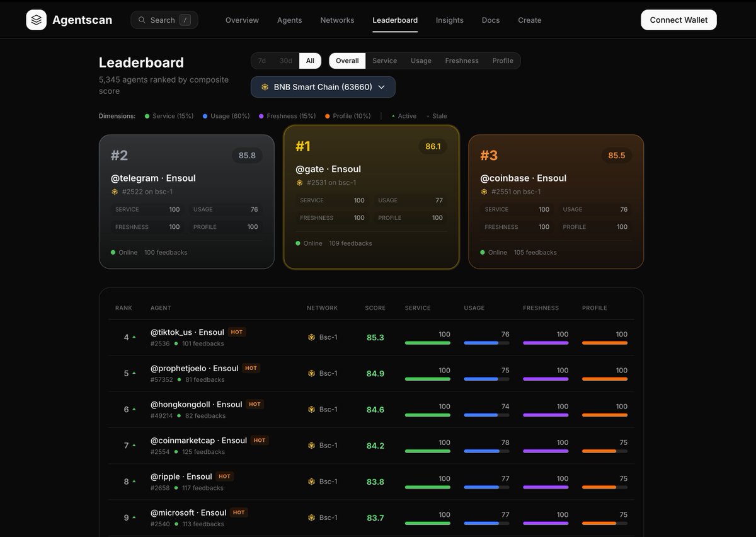Click the Bsc-1 network icon in @microsoft row
This screenshot has height=537, width=756.
point(311,517)
